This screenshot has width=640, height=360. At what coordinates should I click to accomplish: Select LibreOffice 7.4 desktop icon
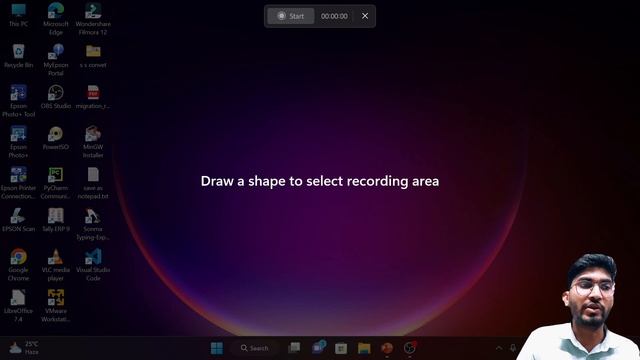click(x=18, y=306)
